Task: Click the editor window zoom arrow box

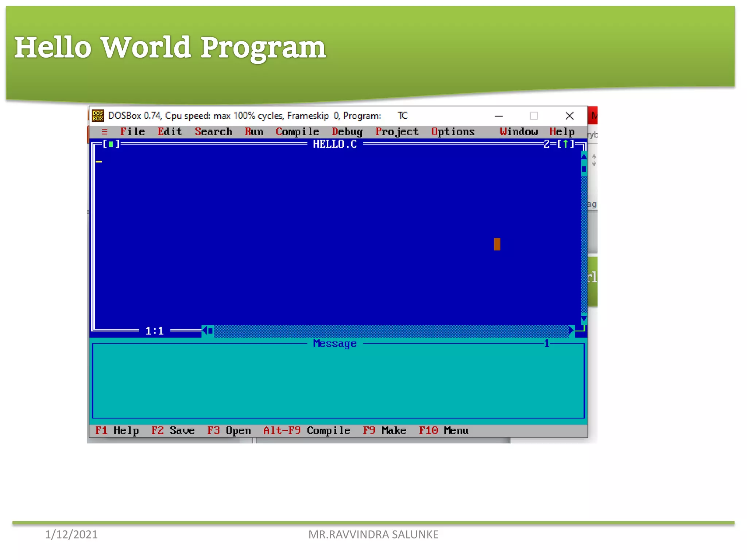Action: (x=565, y=144)
